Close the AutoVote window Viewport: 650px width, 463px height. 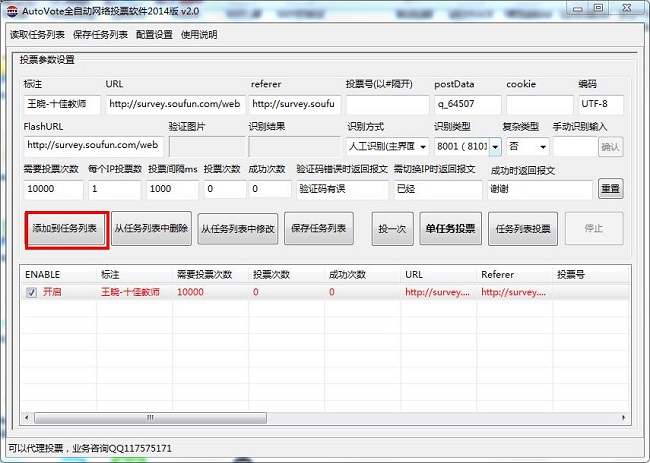626,8
